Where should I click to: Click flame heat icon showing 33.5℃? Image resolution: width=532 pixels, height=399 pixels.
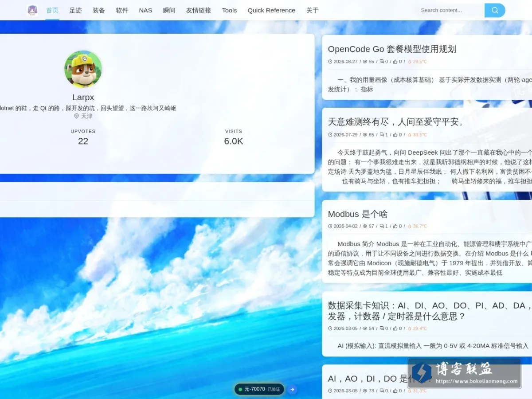(x=410, y=135)
